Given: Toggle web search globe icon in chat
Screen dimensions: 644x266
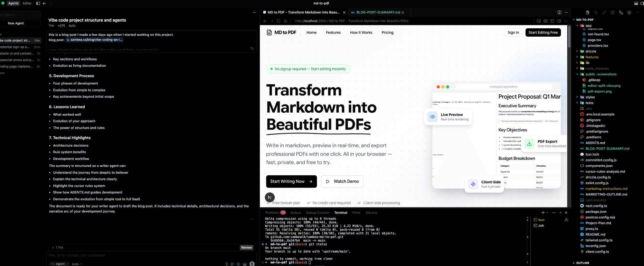Looking at the screenshot, I should point(238,264).
